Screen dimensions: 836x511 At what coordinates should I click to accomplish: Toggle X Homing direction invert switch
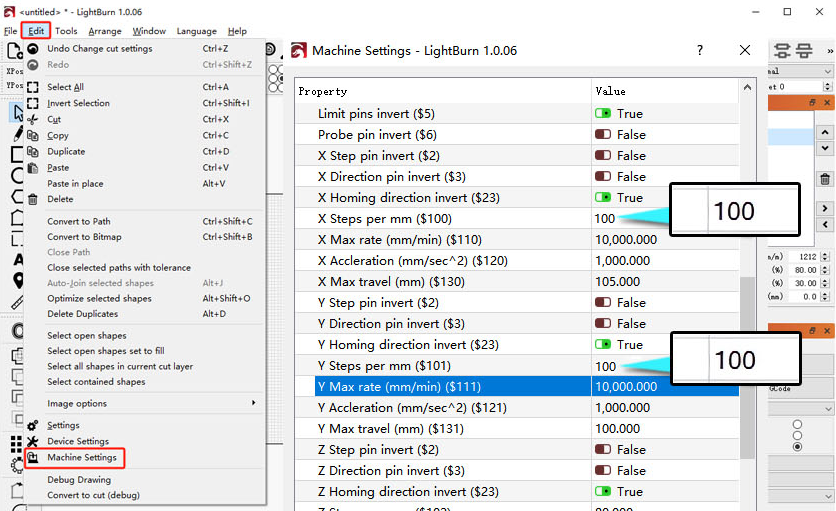[603, 197]
